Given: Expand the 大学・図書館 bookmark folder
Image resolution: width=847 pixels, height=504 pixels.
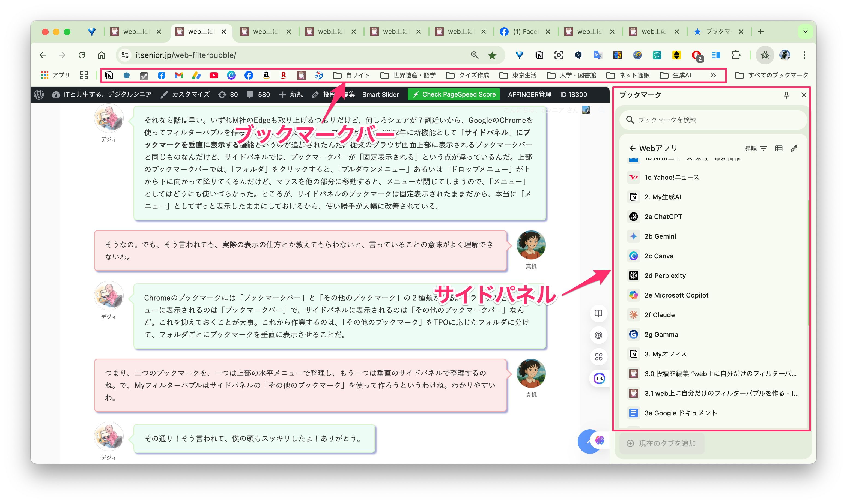Looking at the screenshot, I should coord(571,75).
